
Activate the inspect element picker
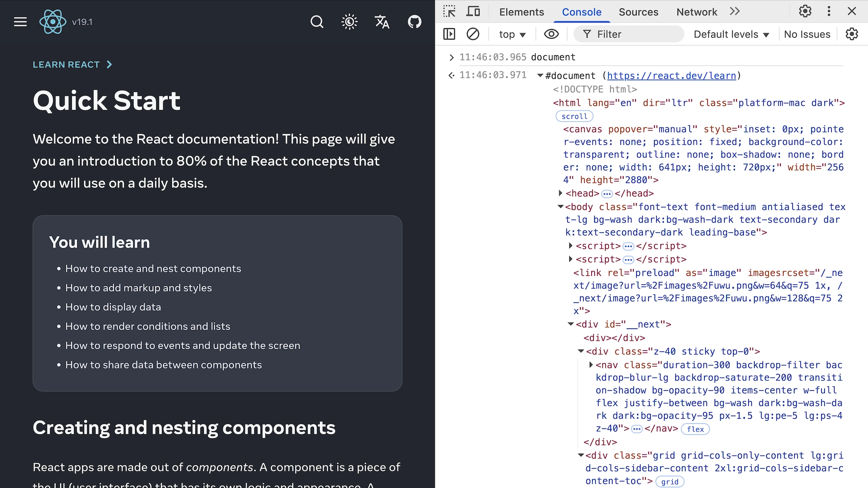(449, 11)
